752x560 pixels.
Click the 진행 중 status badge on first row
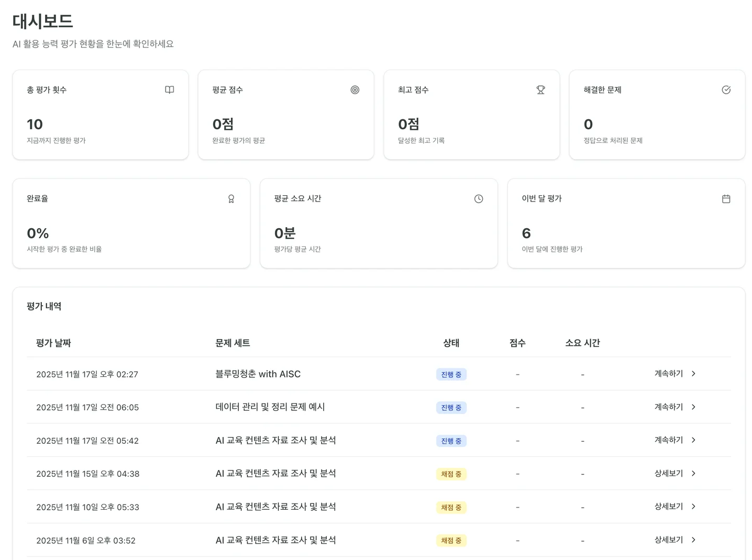point(451,374)
